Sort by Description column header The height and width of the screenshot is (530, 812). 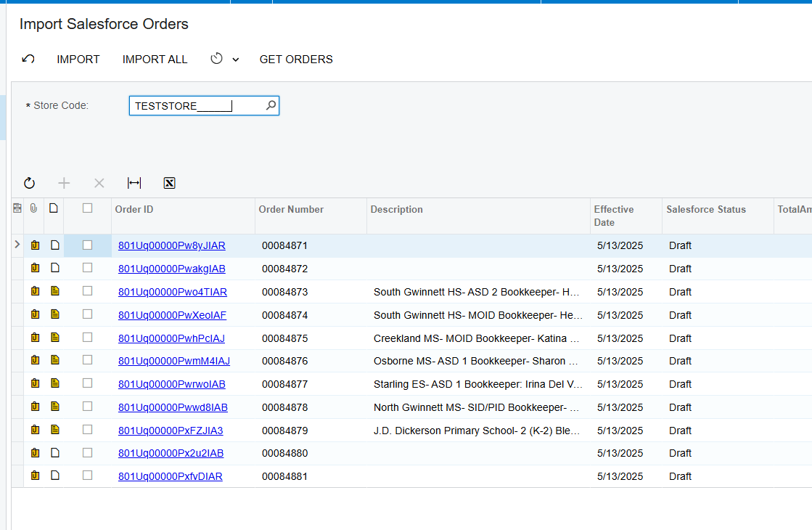tap(397, 209)
